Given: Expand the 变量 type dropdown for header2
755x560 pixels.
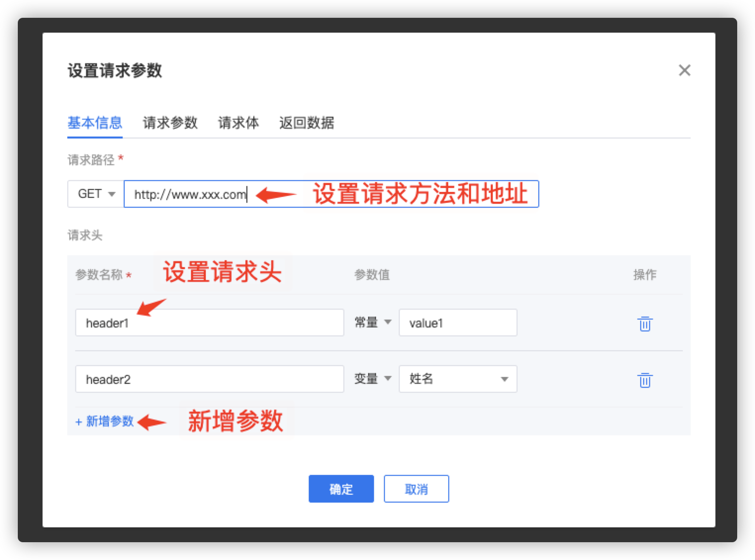Looking at the screenshot, I should pyautogui.click(x=373, y=379).
